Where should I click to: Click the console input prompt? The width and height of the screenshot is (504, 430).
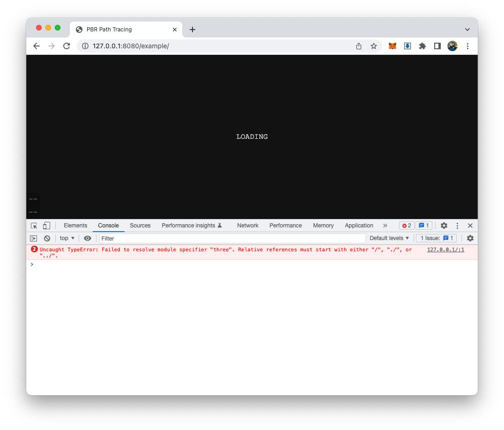(x=252, y=264)
